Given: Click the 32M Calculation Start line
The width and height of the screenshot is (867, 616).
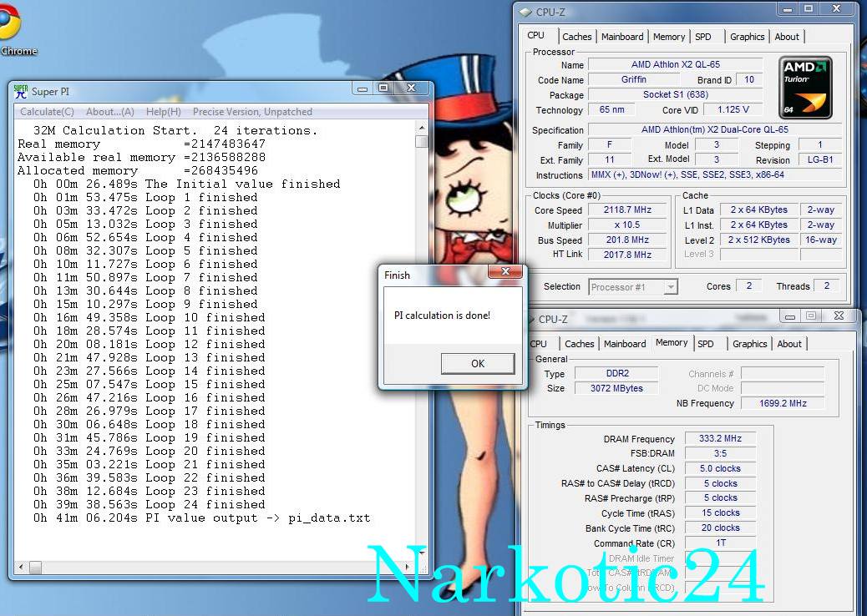Looking at the screenshot, I should (175, 130).
